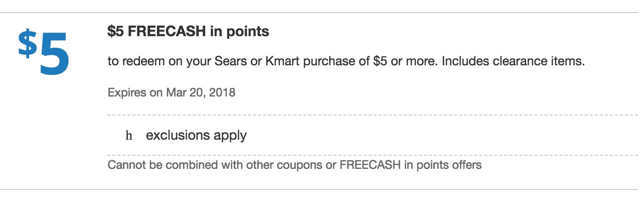Click the big blue numeral 5
The width and height of the screenshot is (644, 198).
click(54, 54)
